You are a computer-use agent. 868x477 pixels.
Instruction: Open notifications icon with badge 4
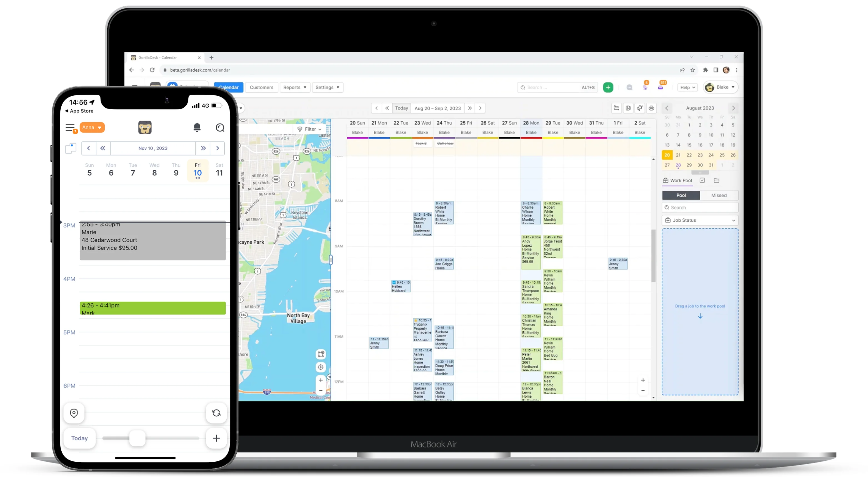coord(645,87)
